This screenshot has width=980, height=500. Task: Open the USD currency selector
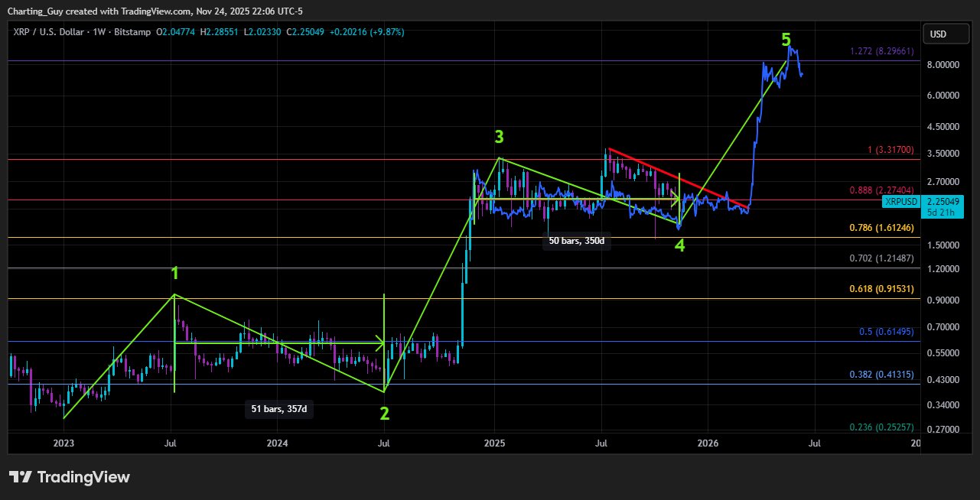[x=946, y=34]
